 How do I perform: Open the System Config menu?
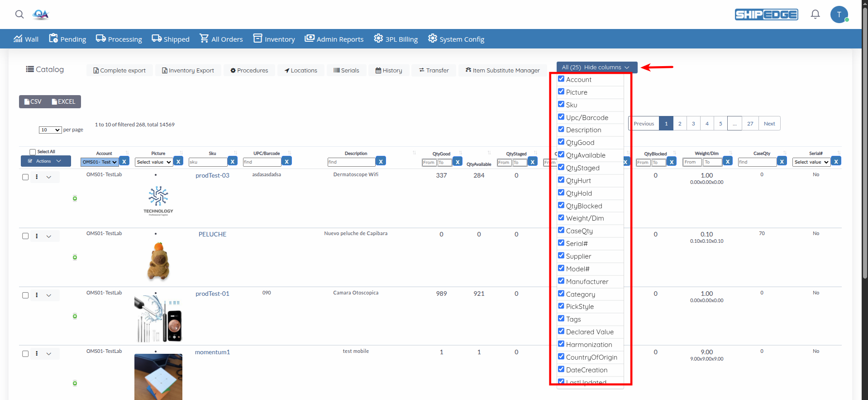pyautogui.click(x=456, y=39)
